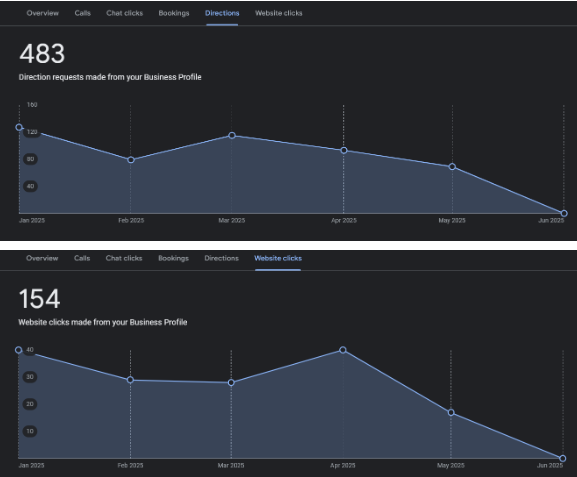Screen dimensions: 577x477
Task: Switch to Calls tab in Directions panel
Action: click(x=82, y=13)
